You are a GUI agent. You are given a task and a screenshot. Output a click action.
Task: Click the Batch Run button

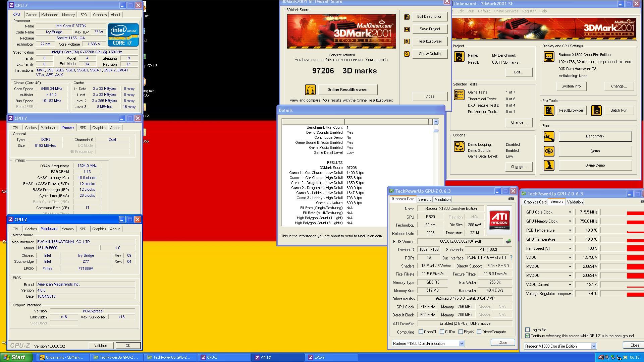619,110
